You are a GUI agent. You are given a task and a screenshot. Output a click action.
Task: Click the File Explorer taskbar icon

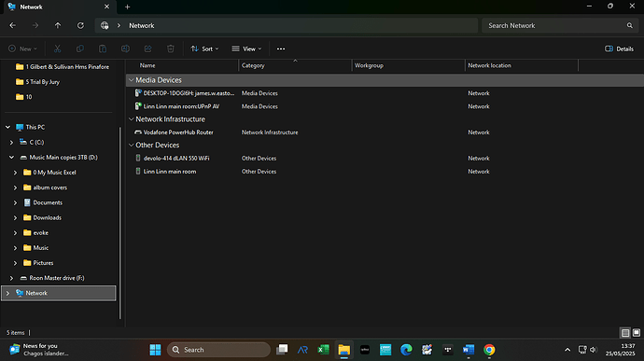click(x=344, y=350)
